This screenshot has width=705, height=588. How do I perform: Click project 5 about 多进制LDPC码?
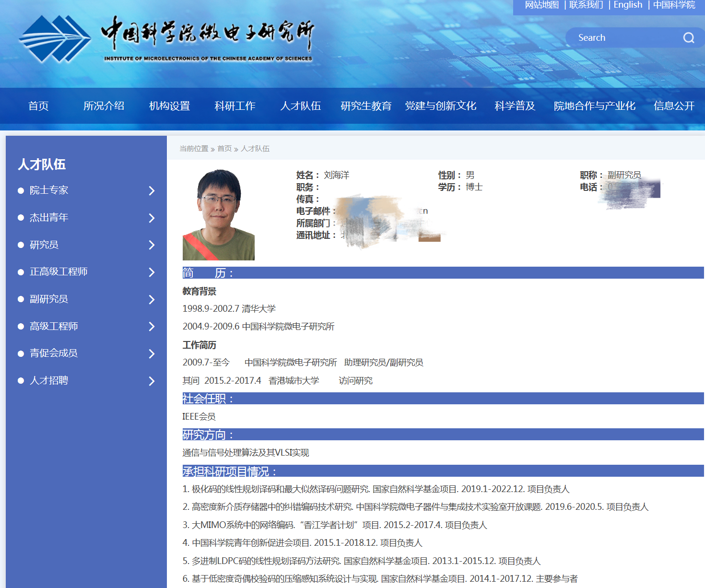pos(362,561)
